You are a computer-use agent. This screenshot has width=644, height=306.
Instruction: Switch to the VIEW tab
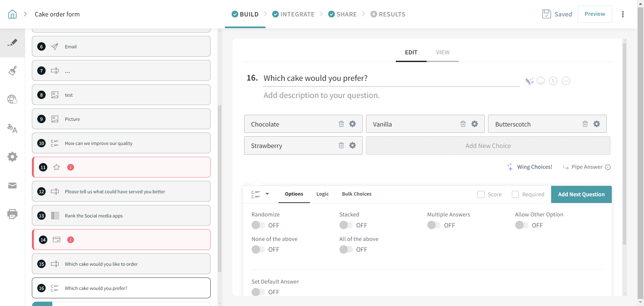coord(442,52)
